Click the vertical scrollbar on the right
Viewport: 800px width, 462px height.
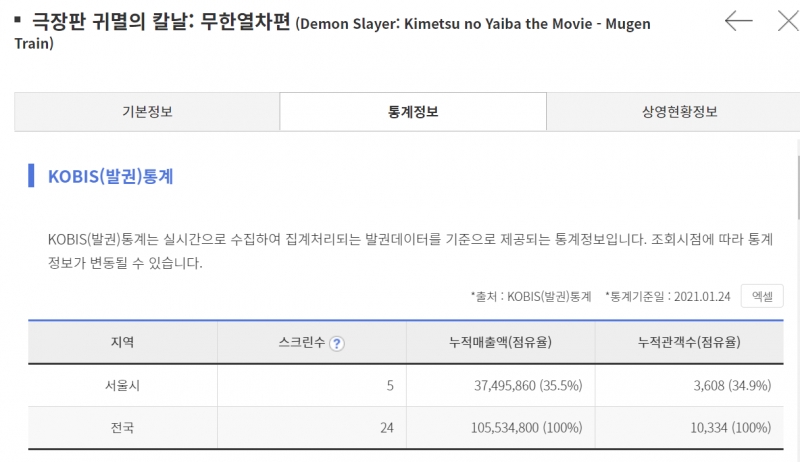(796, 190)
